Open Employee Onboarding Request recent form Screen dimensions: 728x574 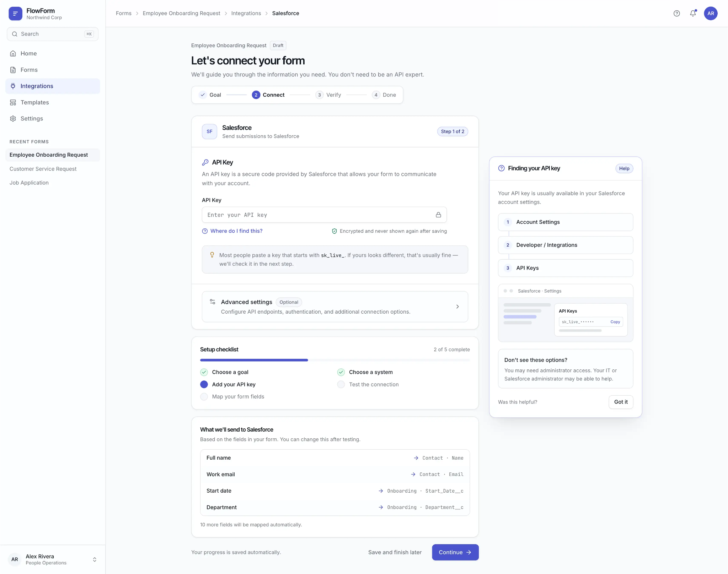click(53, 155)
